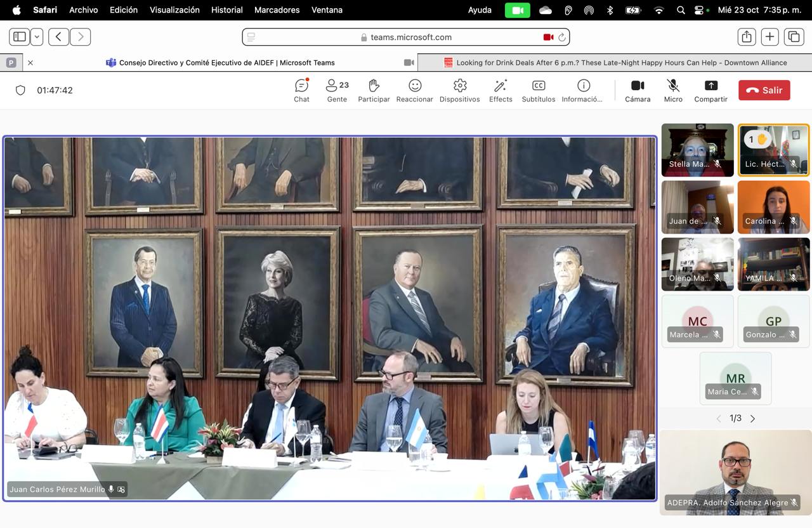Open the Chat panel
812x528 pixels.
click(x=301, y=90)
